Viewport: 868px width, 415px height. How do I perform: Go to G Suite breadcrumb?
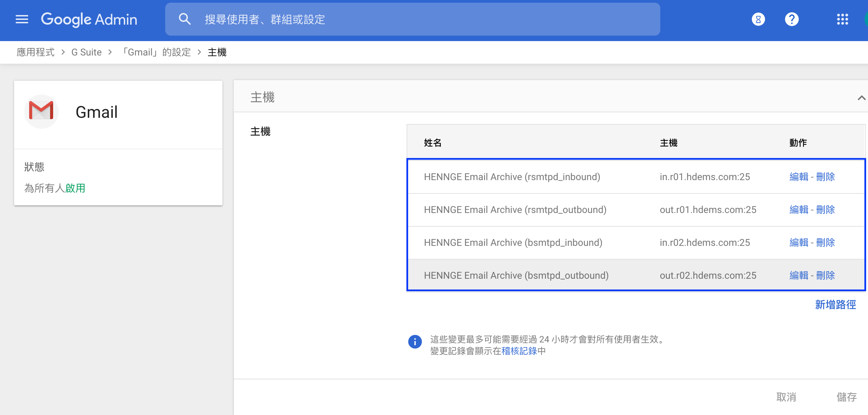86,52
